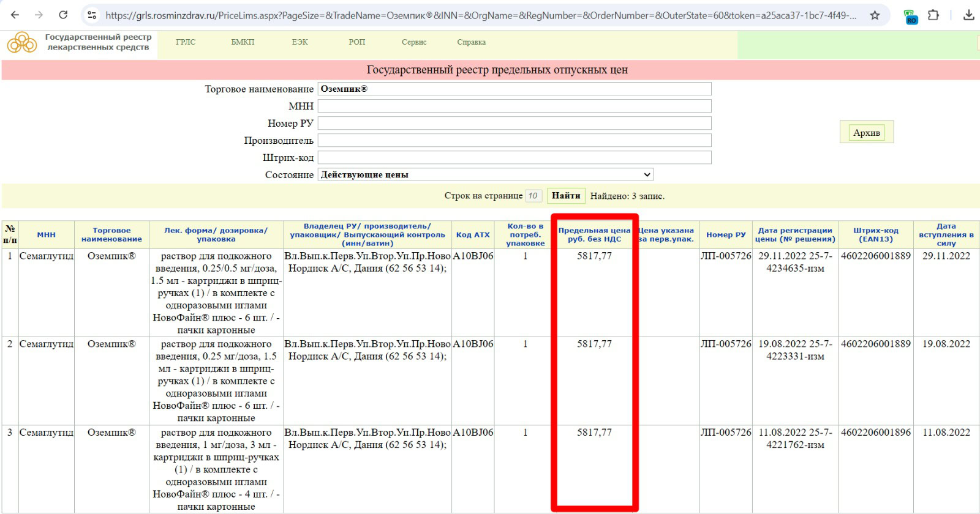This screenshot has height=514, width=980.
Task: Click the Найти search button
Action: [x=566, y=196]
